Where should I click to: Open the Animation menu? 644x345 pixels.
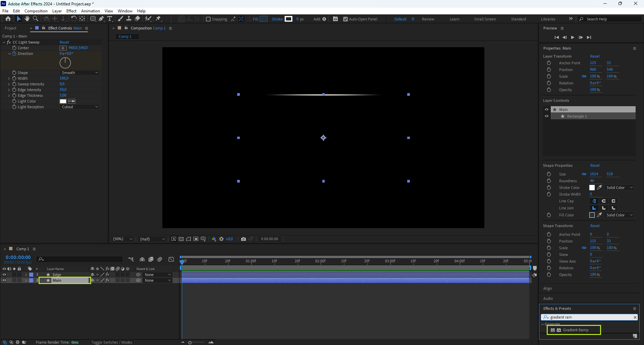pos(90,11)
